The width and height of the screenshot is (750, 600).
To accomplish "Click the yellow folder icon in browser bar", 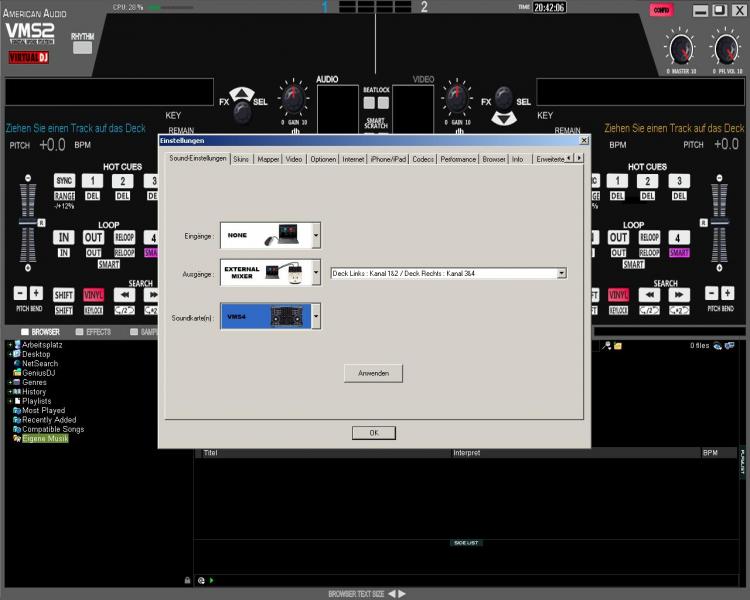I will (618, 345).
